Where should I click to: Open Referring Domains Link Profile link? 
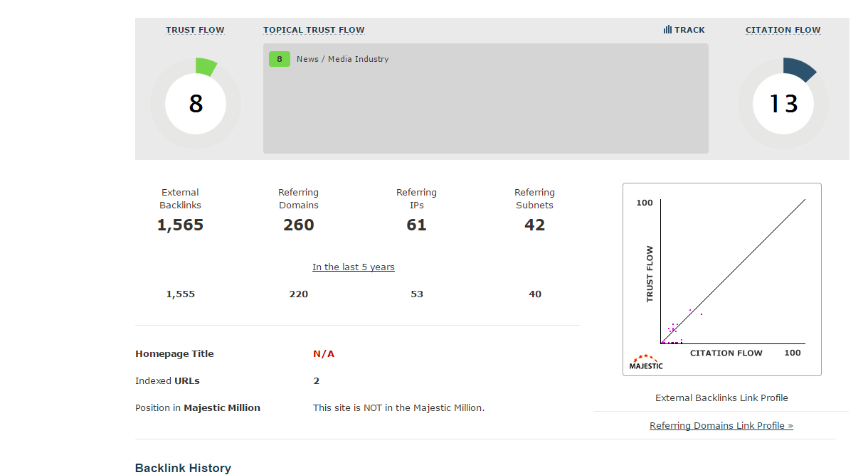(721, 426)
